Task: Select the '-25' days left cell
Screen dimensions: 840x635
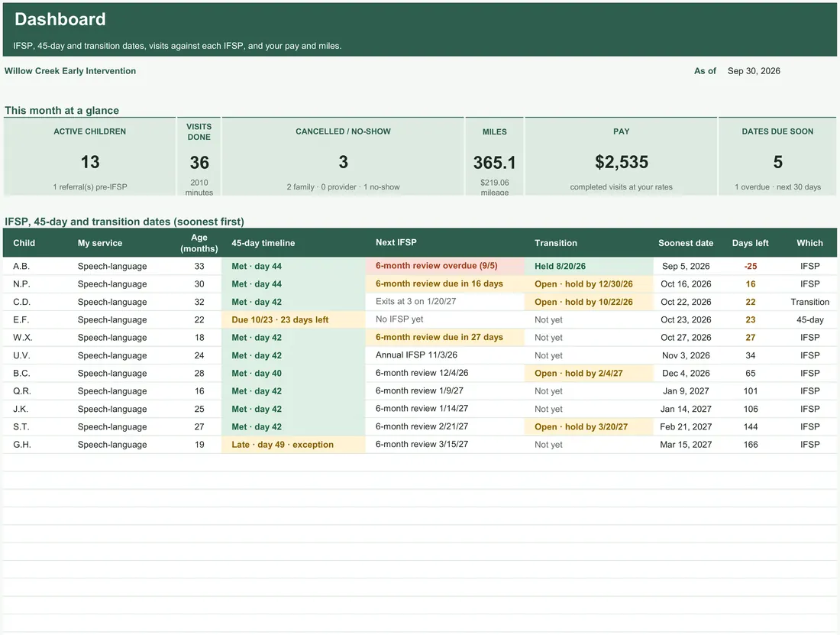Action: [x=751, y=267]
